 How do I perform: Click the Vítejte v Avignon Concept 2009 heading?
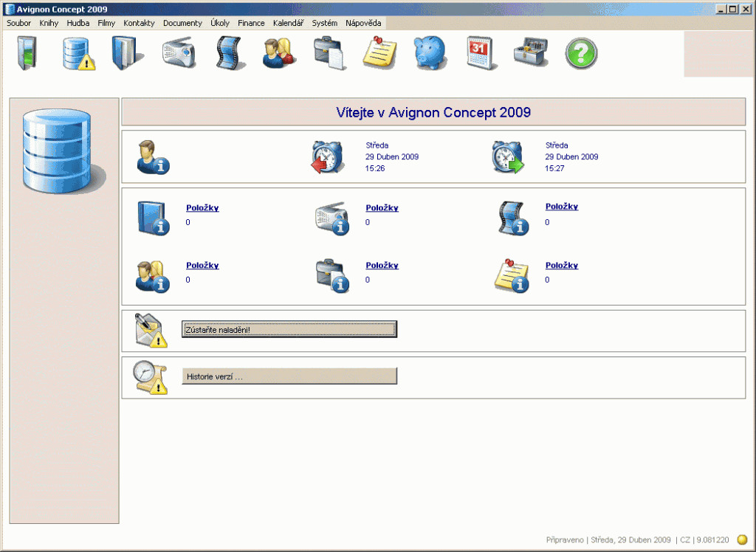tap(433, 112)
